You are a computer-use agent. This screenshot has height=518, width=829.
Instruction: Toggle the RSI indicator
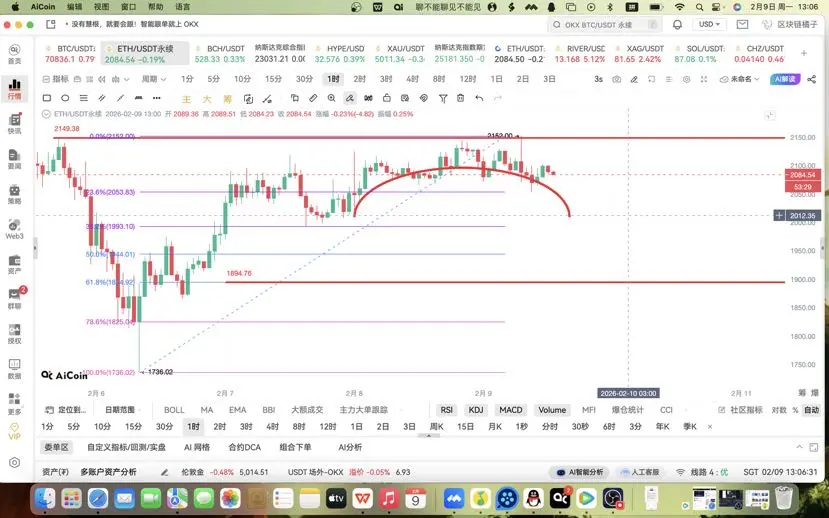pos(447,410)
